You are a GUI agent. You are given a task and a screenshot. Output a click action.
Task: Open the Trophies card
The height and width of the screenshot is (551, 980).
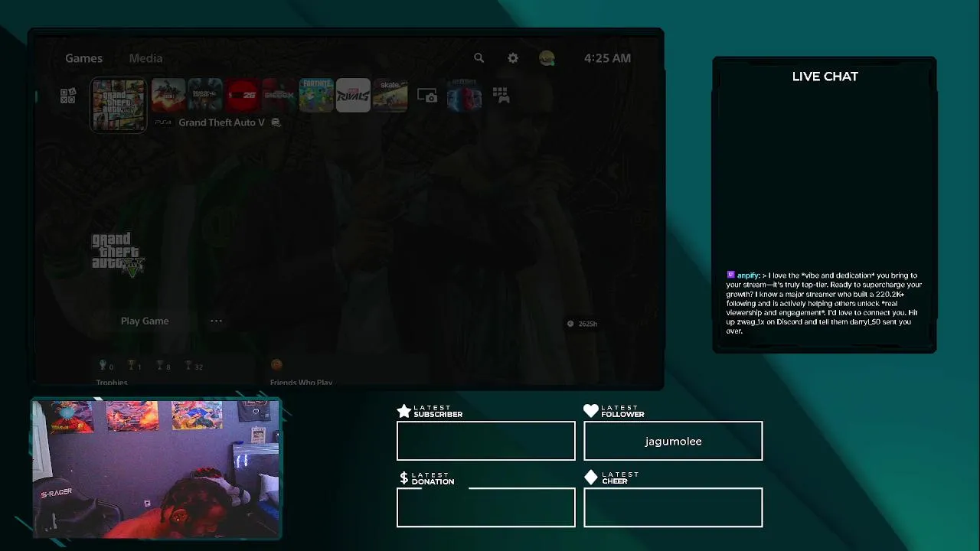coord(175,370)
